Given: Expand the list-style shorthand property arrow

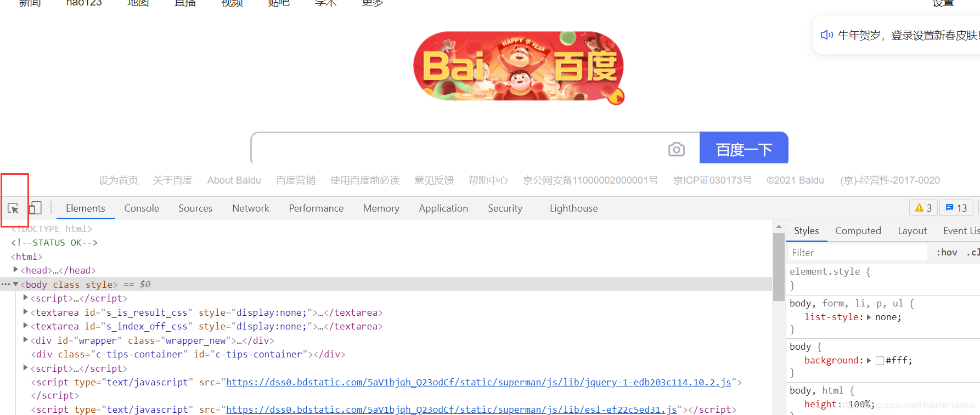Looking at the screenshot, I should [x=869, y=317].
